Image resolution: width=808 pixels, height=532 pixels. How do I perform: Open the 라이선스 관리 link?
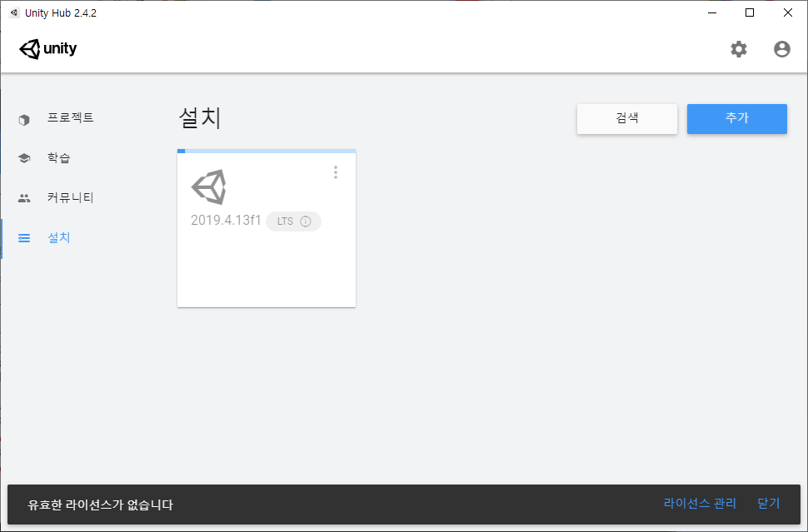coord(700,504)
